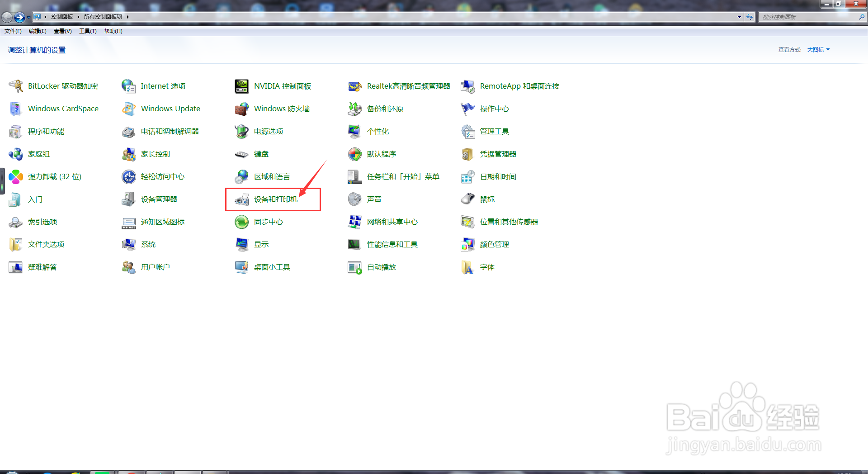
Task: Open the 性能信息和工具 link
Action: tap(392, 244)
